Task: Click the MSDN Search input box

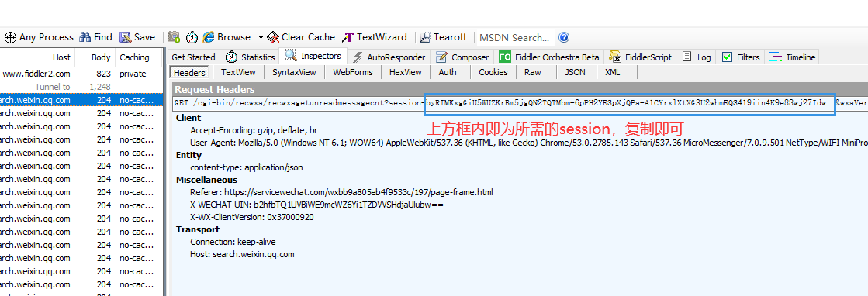Action: point(514,38)
